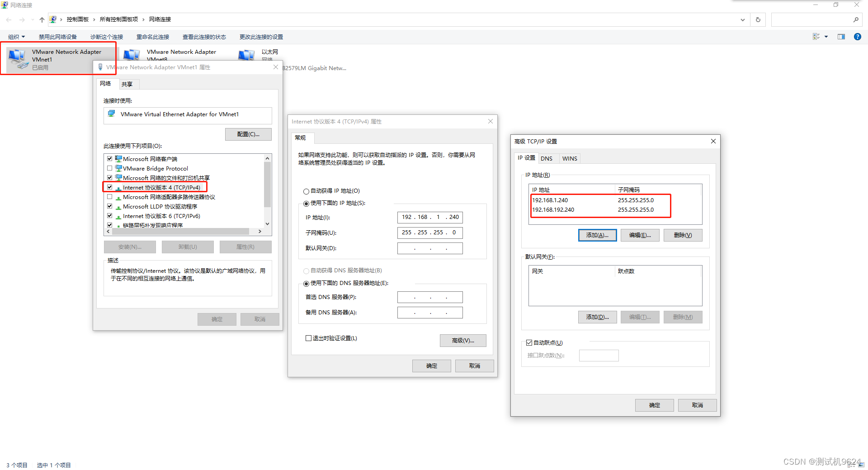This screenshot has width=868, height=470.
Task: Open the view options dropdown arrow
Action: [x=826, y=37]
